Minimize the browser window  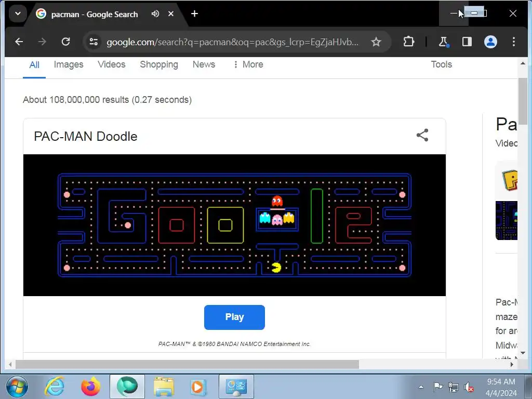[x=454, y=13]
